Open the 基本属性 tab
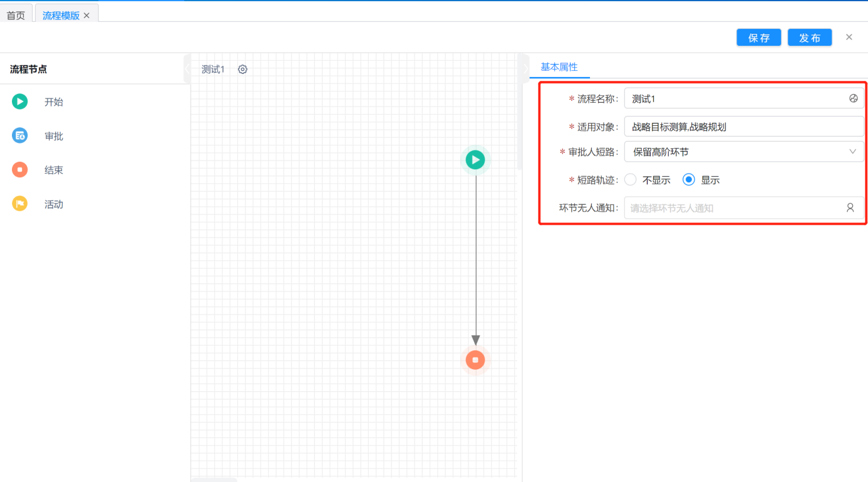 (x=559, y=67)
